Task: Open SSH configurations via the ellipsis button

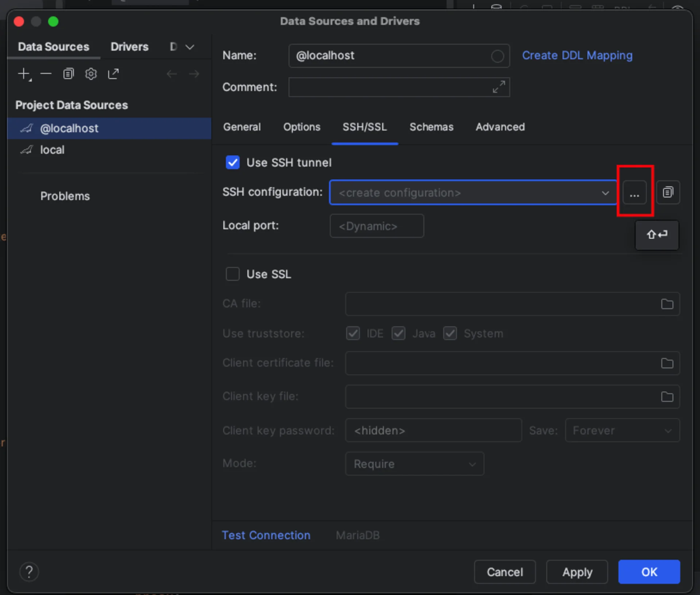Action: point(635,192)
